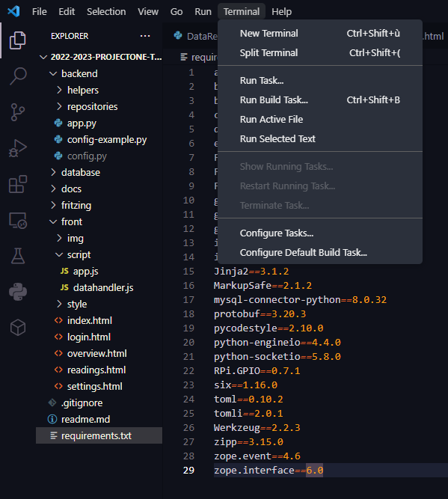Viewport: 448px width, 499px height.
Task: Open the Explorer view in activity bar
Action: 17,40
